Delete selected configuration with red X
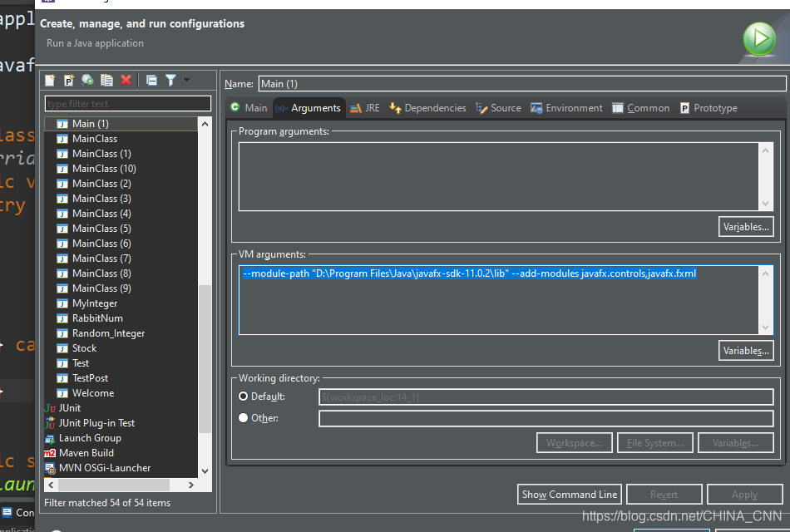This screenshot has width=790, height=532. (x=126, y=80)
